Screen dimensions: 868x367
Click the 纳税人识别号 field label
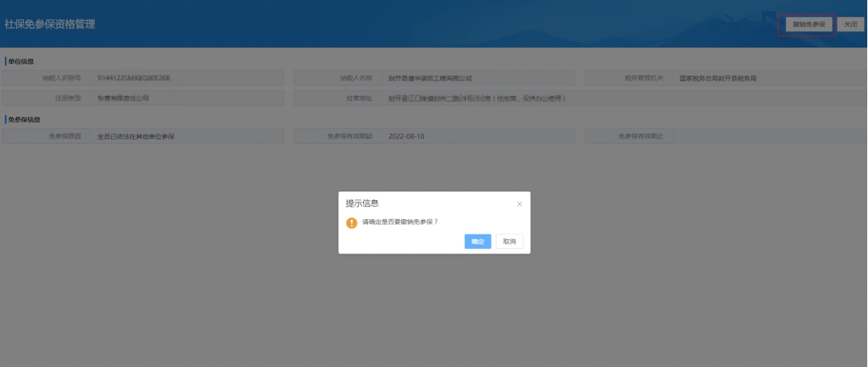pos(61,78)
